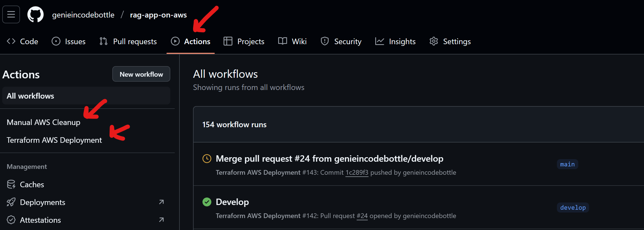This screenshot has height=230, width=644.
Task: Click the external arrow beside Deployments
Action: pyautogui.click(x=161, y=202)
